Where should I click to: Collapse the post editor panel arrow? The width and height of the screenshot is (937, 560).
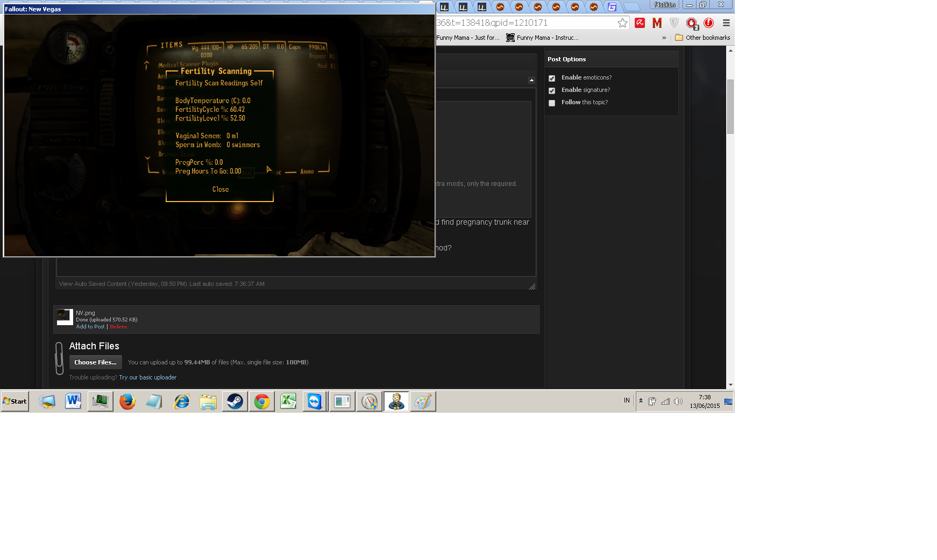tap(531, 80)
